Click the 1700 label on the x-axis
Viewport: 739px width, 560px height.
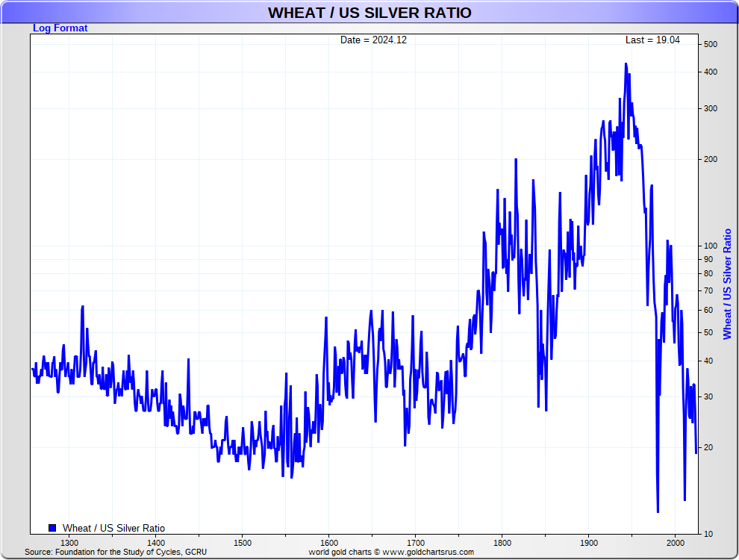[416, 543]
